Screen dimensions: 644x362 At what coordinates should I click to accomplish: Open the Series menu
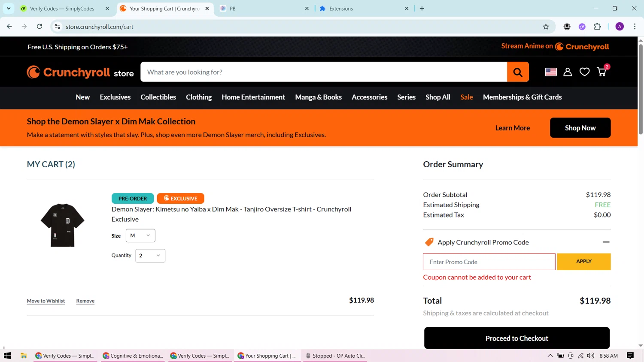tap(406, 97)
